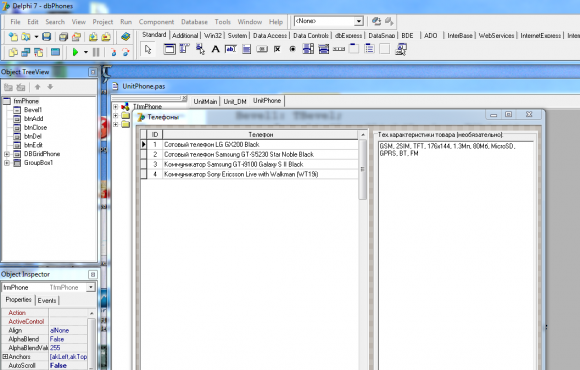Click the green Run button
Viewport: 580px width, 370px height.
point(75,52)
